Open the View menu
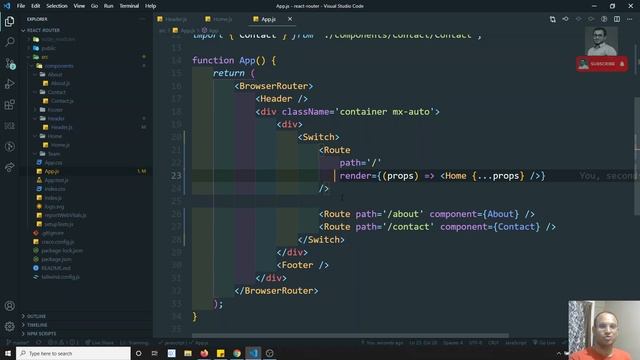Screen dimensions: 640x360 [x=79, y=6]
